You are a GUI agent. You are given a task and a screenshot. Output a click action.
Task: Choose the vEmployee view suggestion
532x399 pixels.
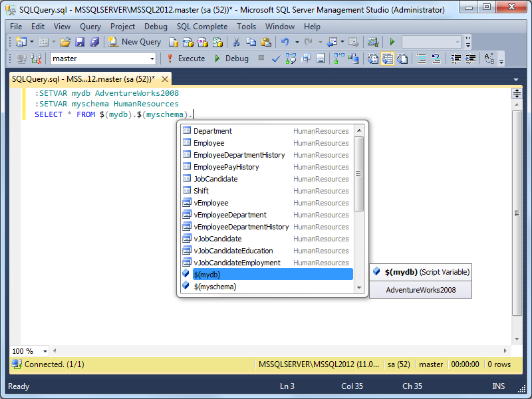267,203
